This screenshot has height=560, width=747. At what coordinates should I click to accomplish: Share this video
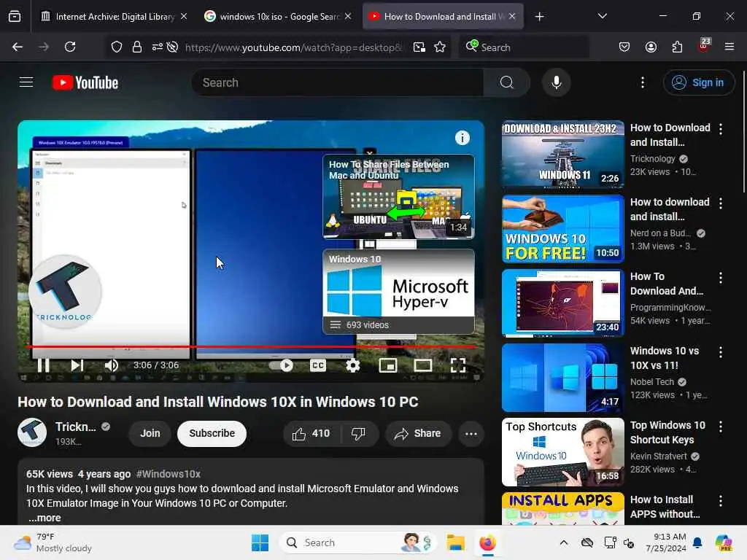tap(418, 433)
